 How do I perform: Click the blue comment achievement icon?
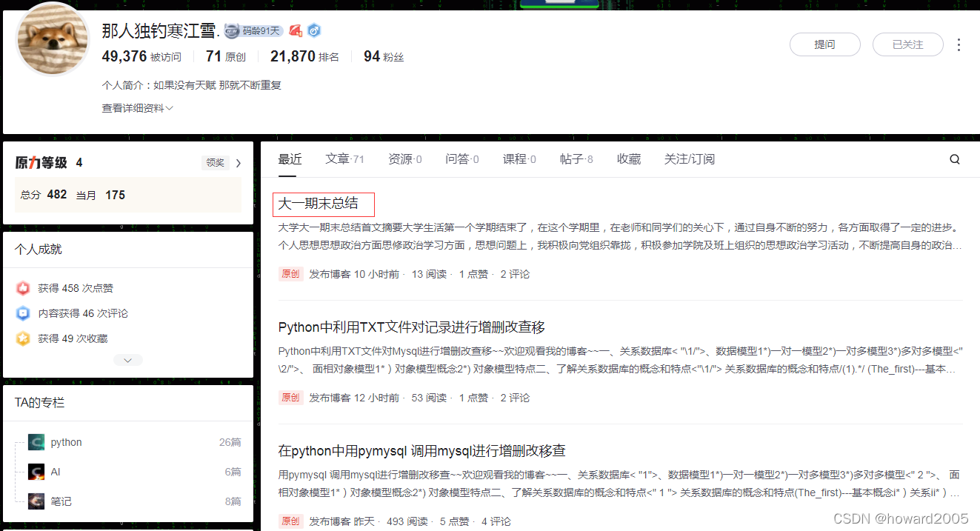23,313
